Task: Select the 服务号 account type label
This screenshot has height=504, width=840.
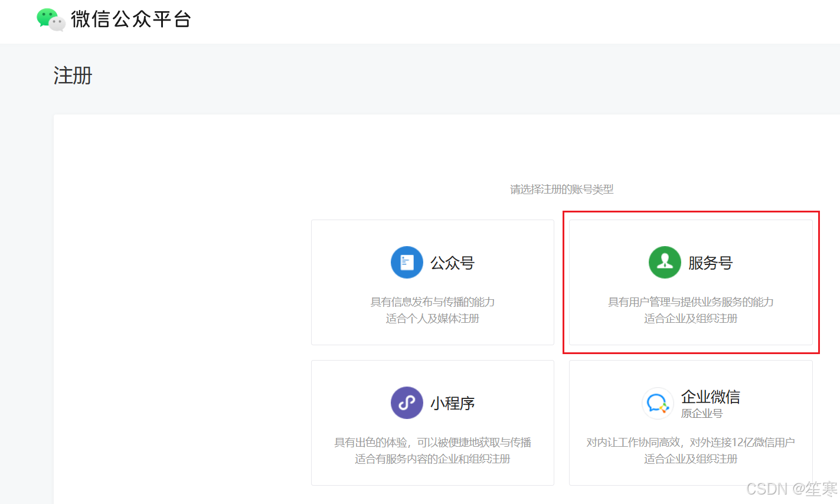Action: coord(710,263)
